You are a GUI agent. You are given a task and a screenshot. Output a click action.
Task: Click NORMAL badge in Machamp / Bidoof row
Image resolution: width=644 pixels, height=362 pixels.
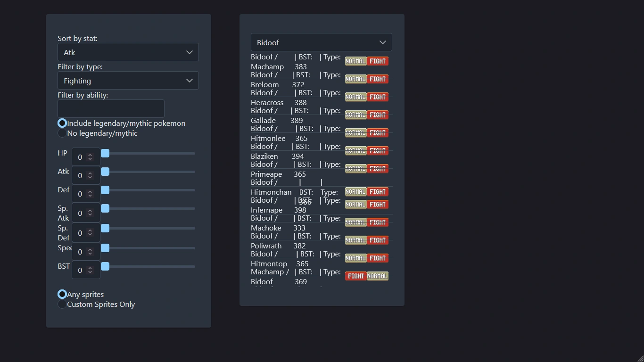378,276
